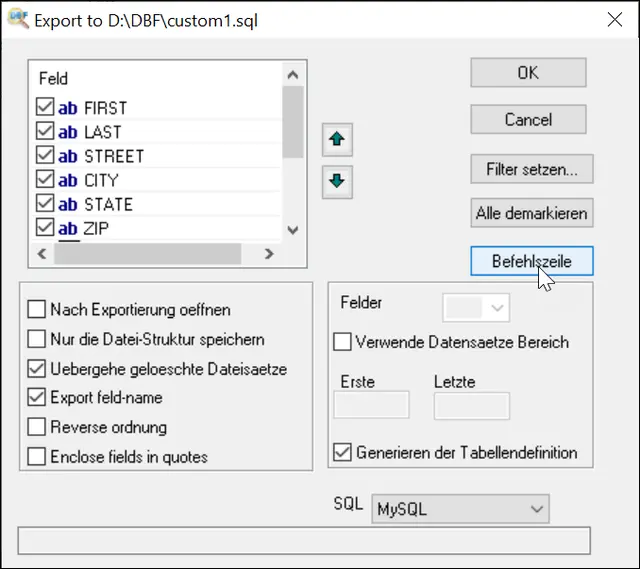Toggle 'Export feld-name' checkbox
Screen dimensions: 640x569
[x=36, y=397]
